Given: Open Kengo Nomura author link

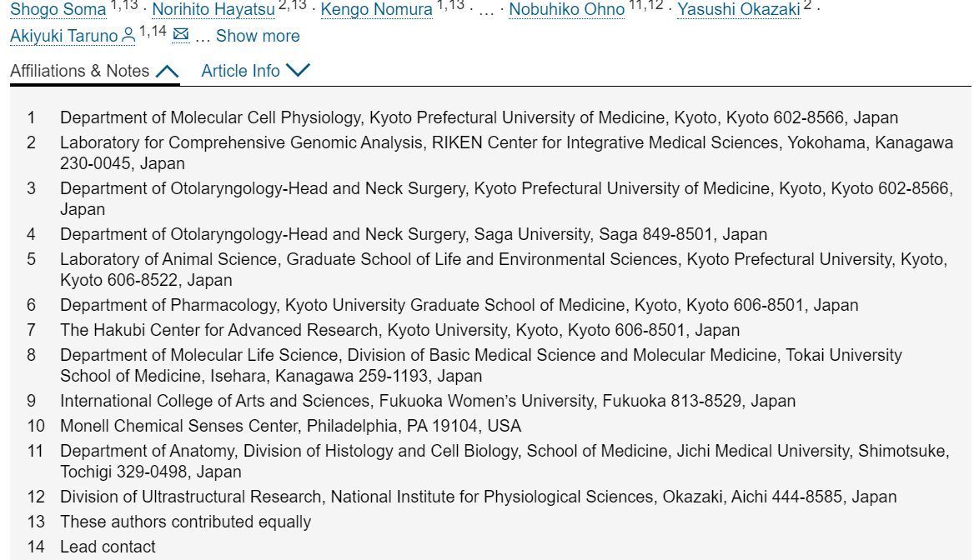Looking at the screenshot, I should point(376,9).
